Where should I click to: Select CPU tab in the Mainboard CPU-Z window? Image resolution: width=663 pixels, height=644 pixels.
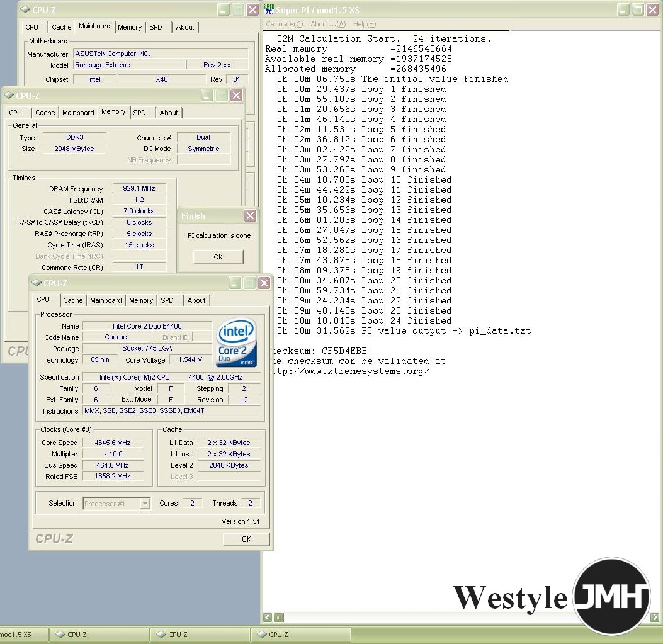31,26
